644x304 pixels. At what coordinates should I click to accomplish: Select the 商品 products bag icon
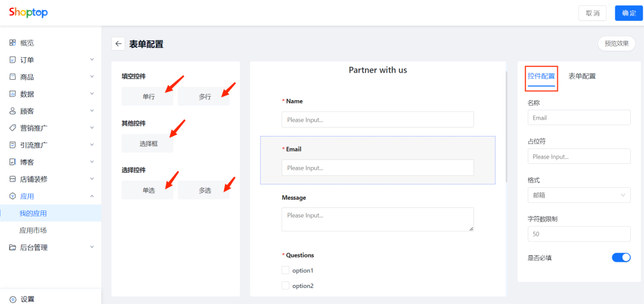coord(13,77)
